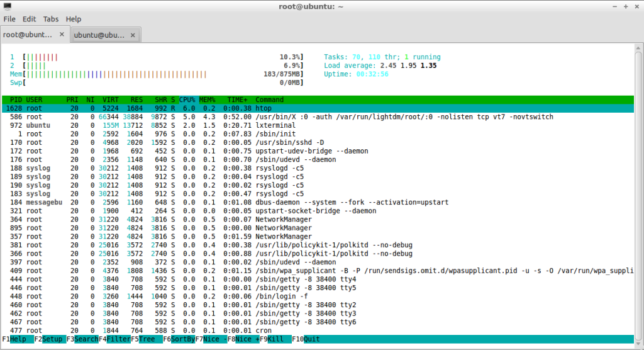Open F6 SortBy options
Image resolution: width=644 pixels, height=350 pixels.
click(x=179, y=339)
